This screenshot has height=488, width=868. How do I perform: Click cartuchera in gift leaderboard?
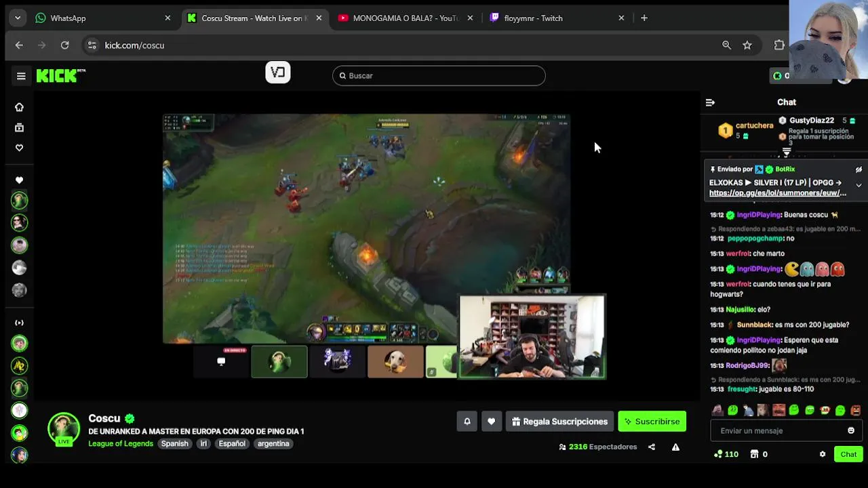754,125
